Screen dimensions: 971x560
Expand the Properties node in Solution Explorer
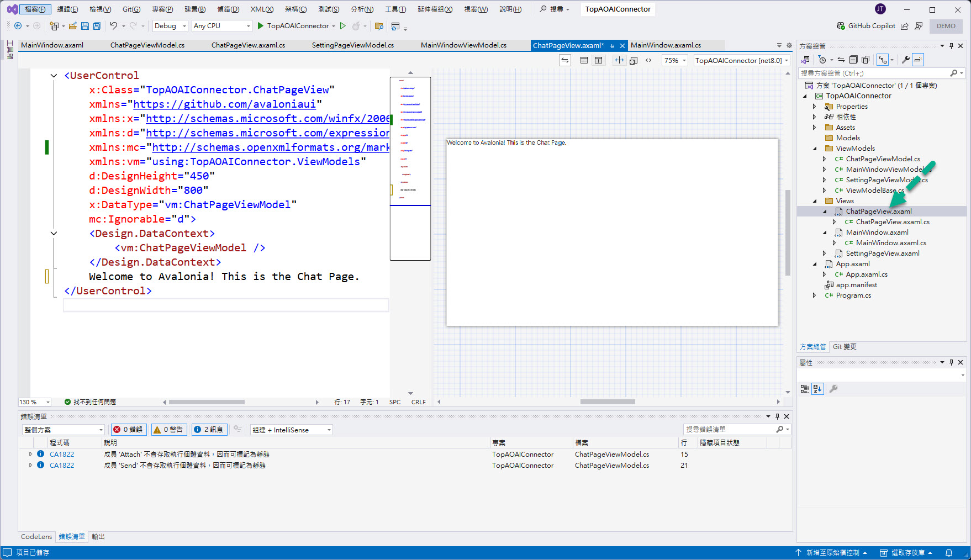pyautogui.click(x=814, y=107)
